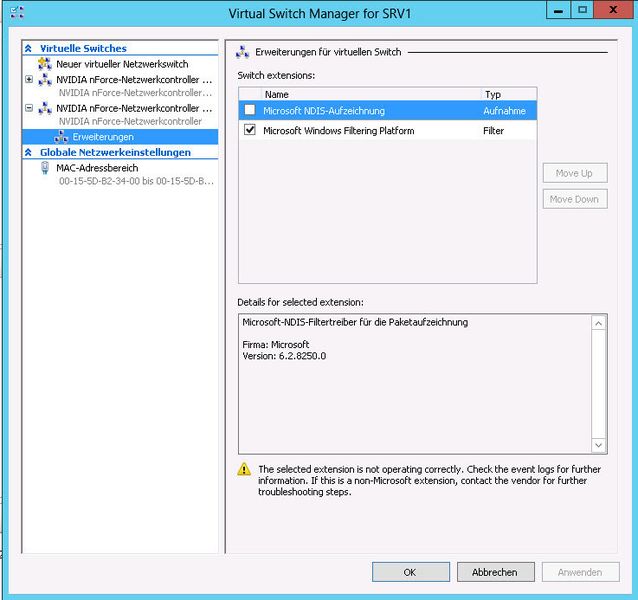
Task: Collapse the Globale Netzwerkeinstellungen section
Action: [x=29, y=152]
